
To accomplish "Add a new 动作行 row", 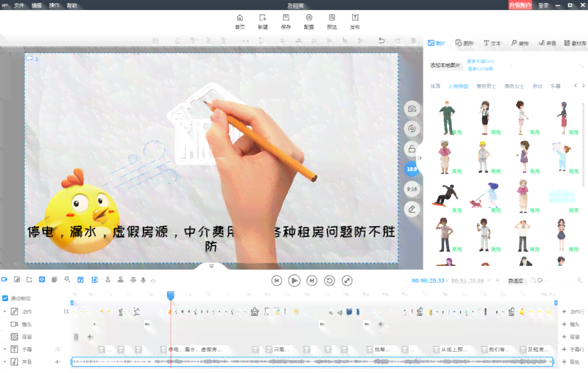I will coord(574,311).
